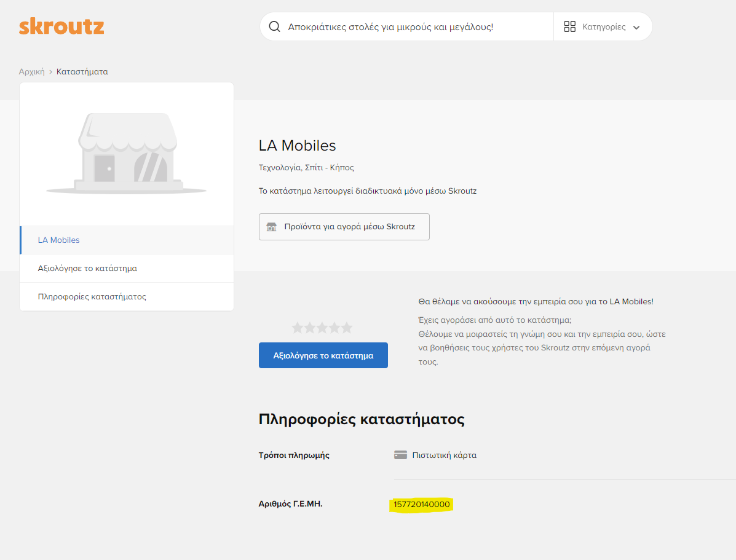Screen dimensions: 736x560
Task: Go to Αρχική breadcrumb link
Action: [31, 72]
